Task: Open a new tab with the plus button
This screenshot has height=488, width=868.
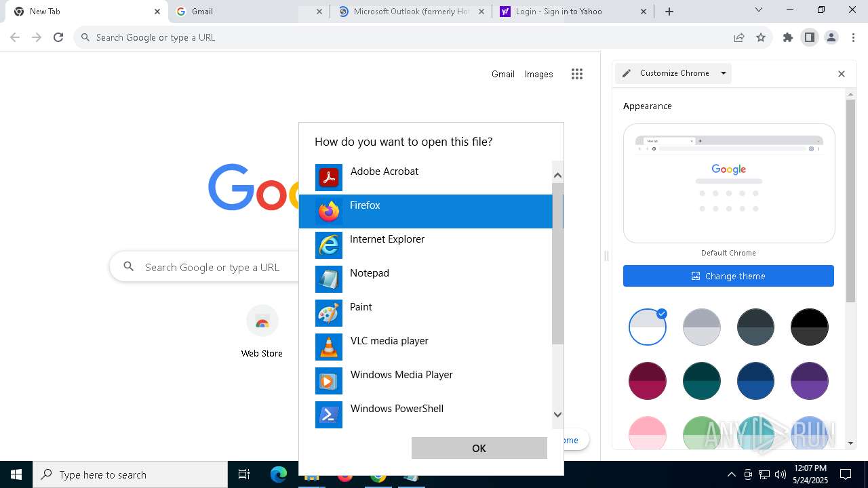Action: (669, 12)
